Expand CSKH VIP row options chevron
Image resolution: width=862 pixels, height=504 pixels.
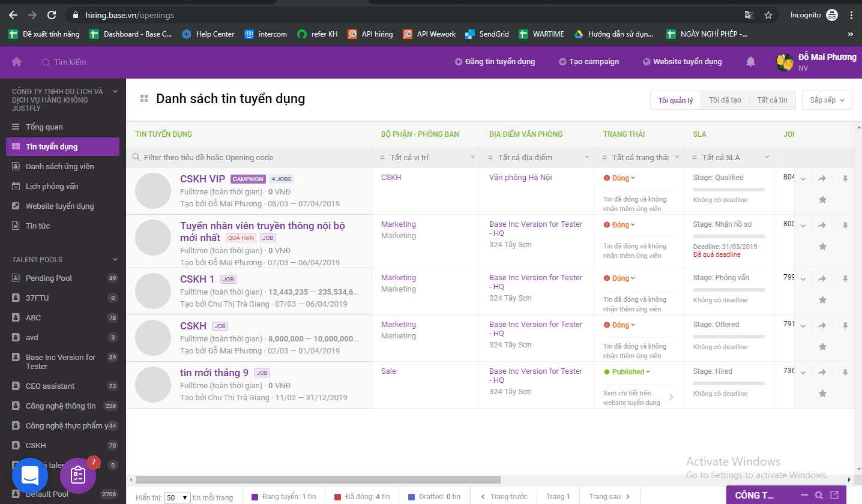[x=803, y=179]
